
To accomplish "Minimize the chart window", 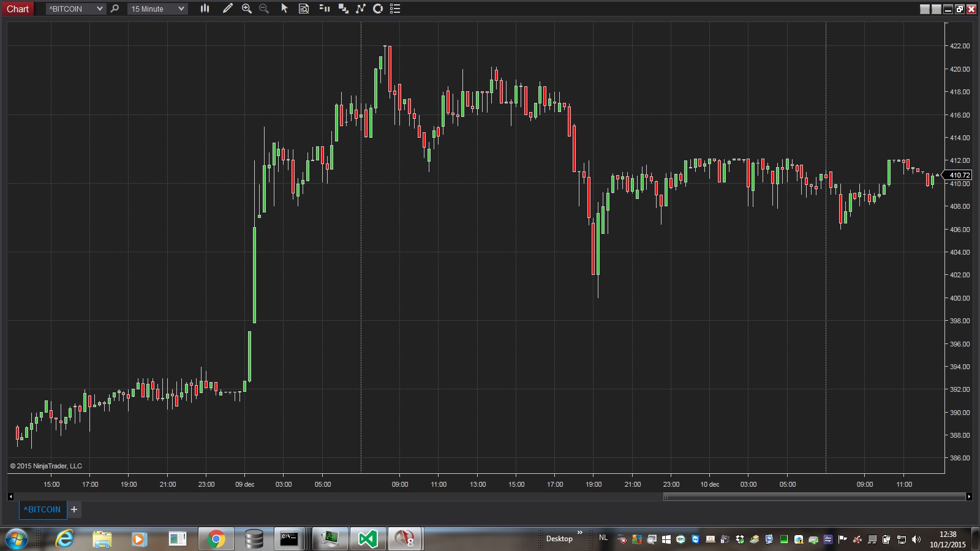I will (948, 9).
